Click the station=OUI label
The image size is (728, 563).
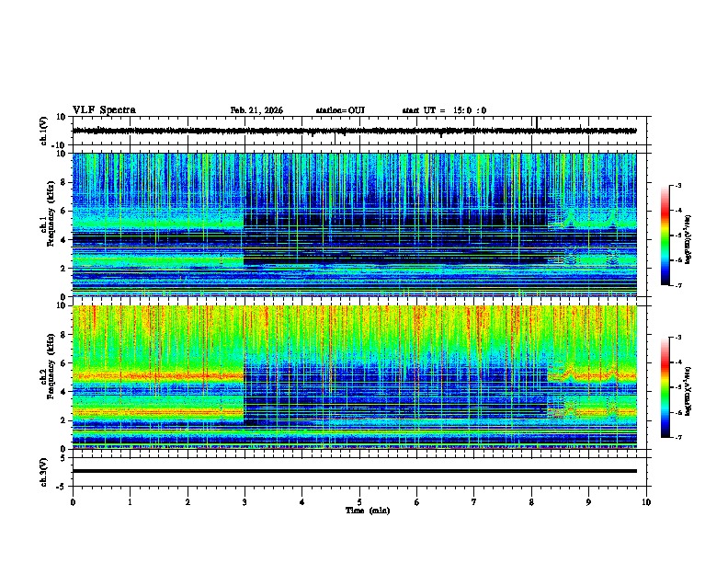pyautogui.click(x=340, y=110)
